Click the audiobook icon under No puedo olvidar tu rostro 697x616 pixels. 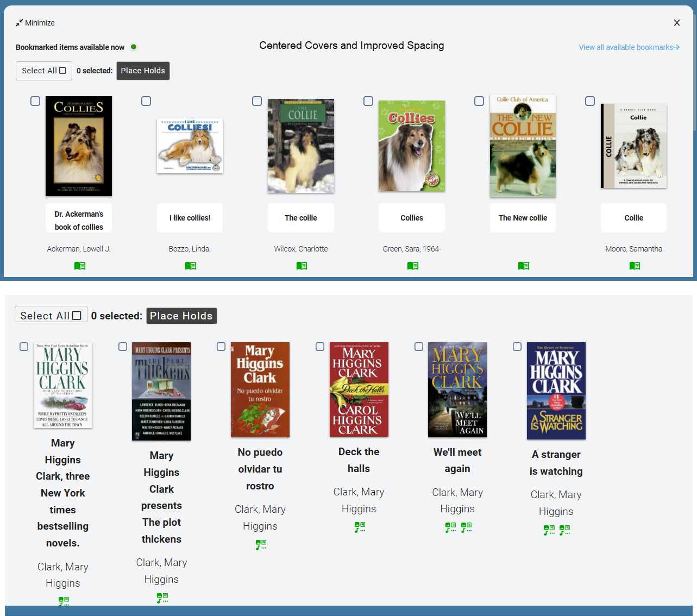[x=261, y=544]
